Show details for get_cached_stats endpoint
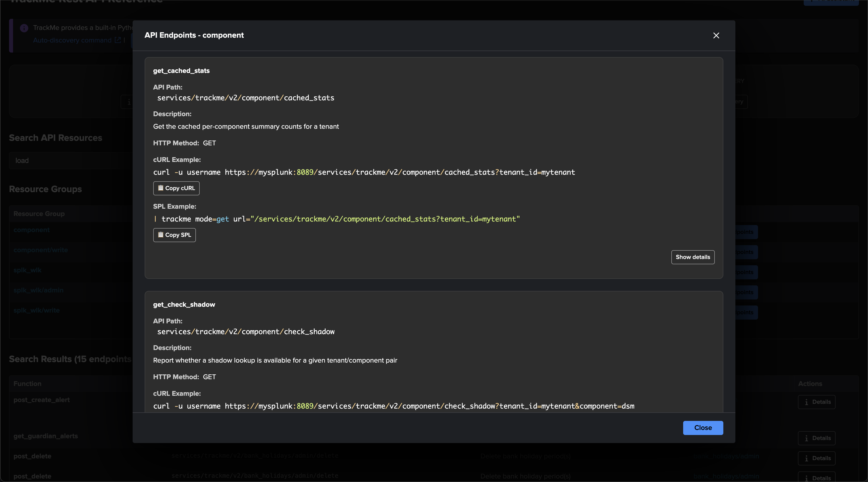 point(693,257)
